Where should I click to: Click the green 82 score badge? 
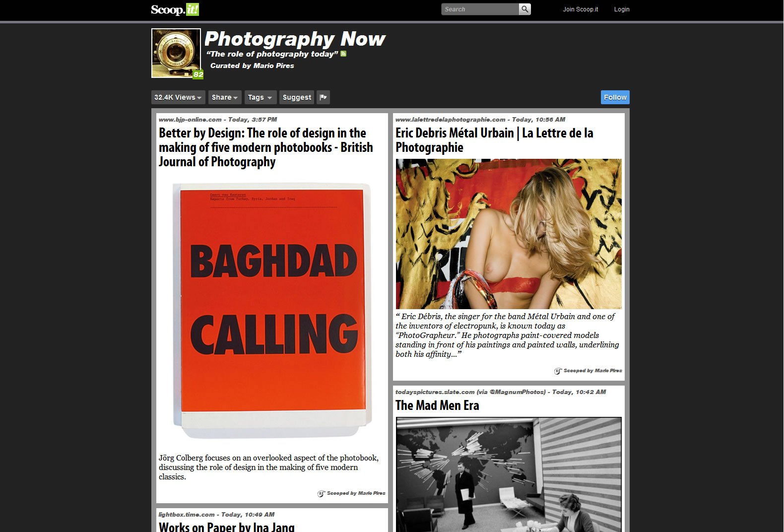click(198, 74)
